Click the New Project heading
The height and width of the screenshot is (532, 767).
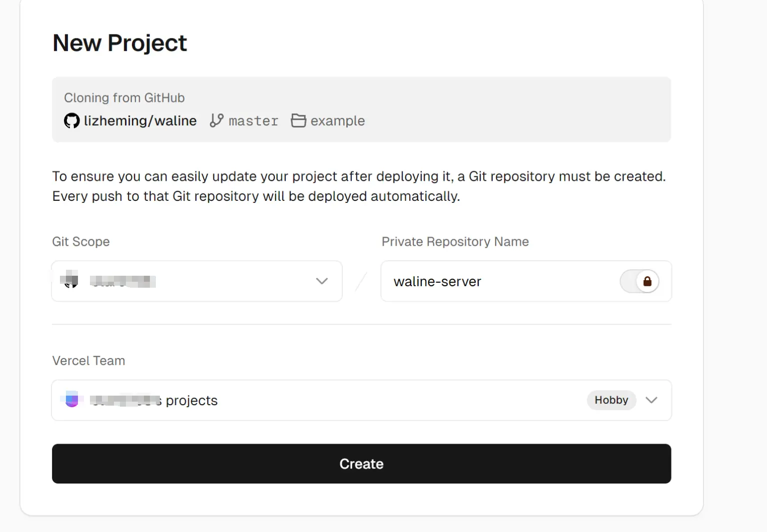point(119,43)
